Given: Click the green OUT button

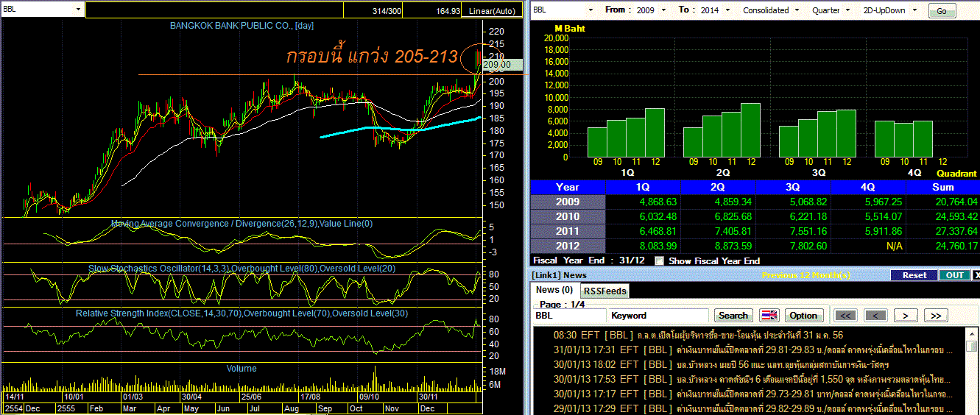Looking at the screenshot, I should (955, 275).
